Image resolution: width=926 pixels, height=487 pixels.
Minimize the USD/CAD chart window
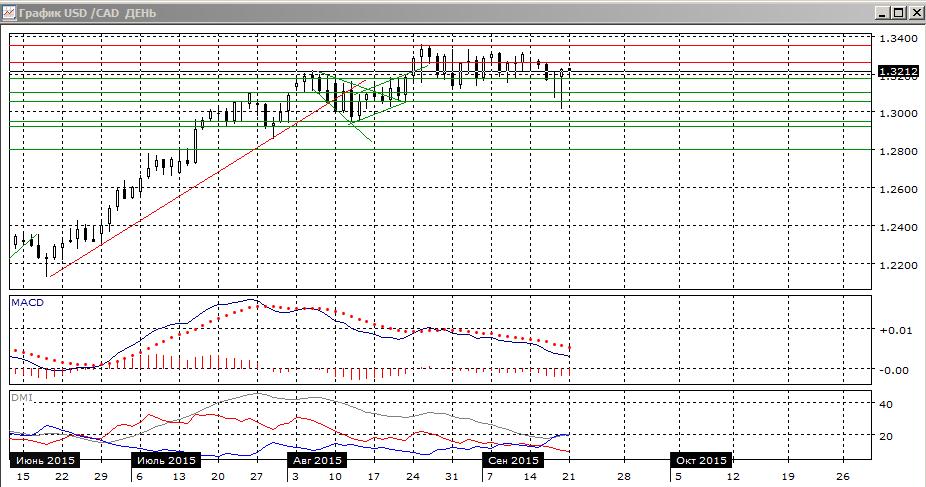tap(882, 12)
